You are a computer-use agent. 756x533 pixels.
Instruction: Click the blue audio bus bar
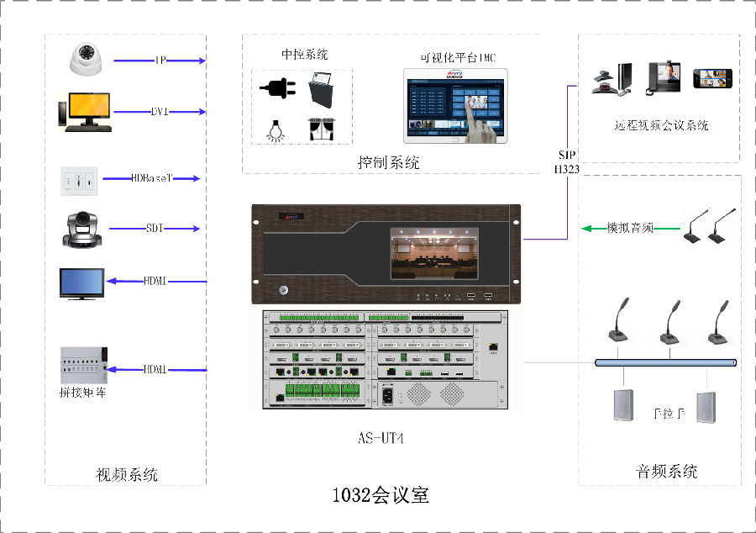coord(664,362)
